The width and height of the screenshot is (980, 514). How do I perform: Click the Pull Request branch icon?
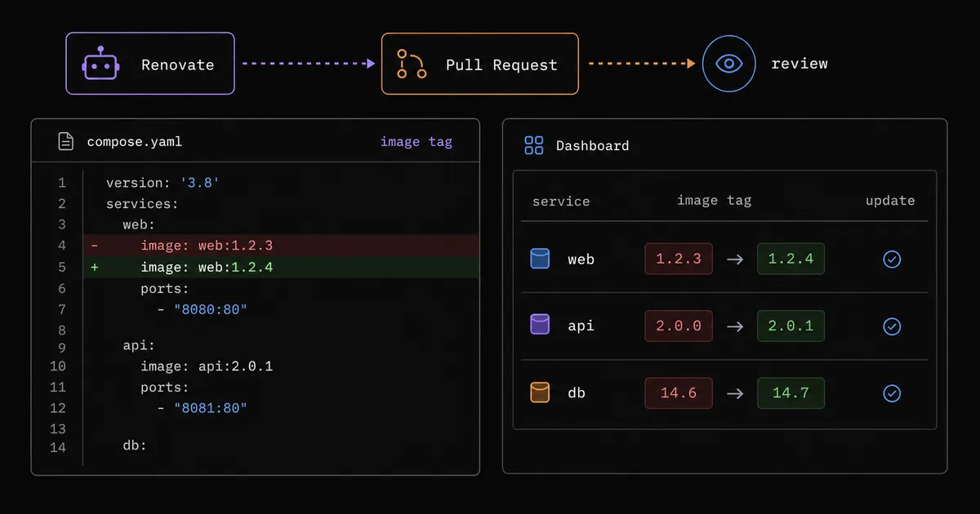tap(412, 64)
